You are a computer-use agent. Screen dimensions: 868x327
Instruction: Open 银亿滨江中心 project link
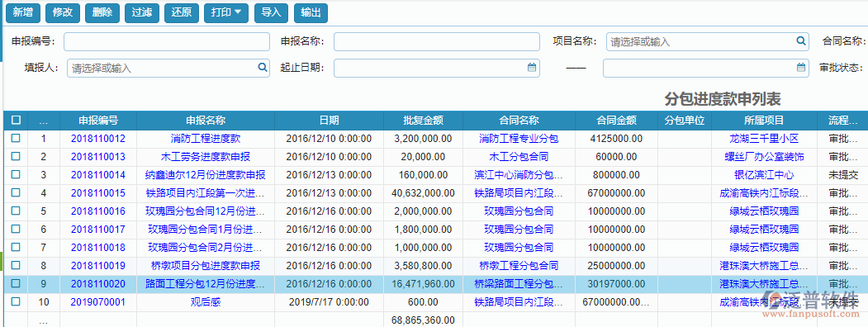tap(764, 175)
